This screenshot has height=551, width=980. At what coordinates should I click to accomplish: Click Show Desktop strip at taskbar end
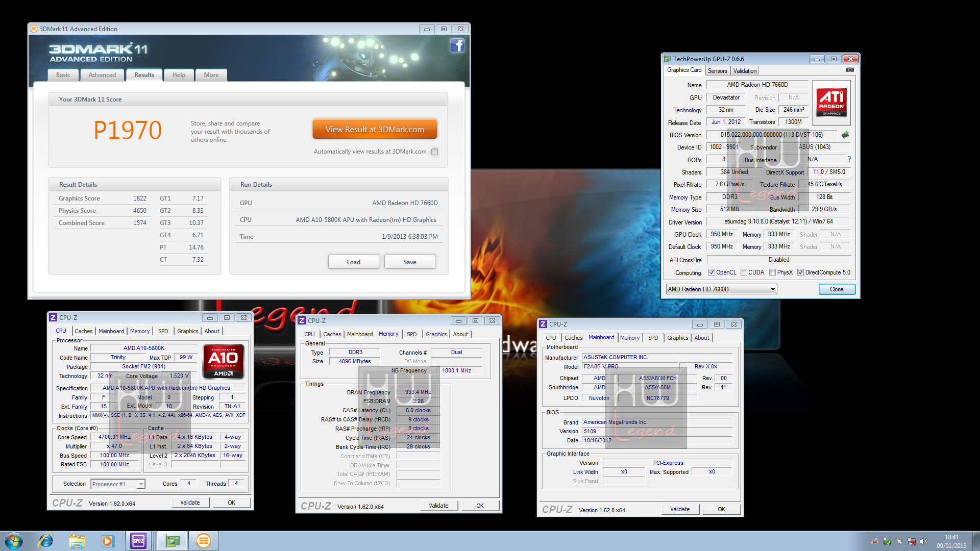976,541
